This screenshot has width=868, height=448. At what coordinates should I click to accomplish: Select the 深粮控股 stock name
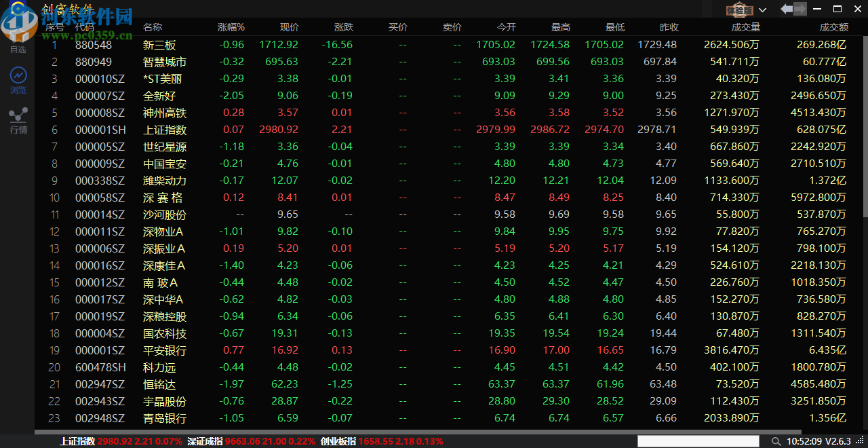165,316
